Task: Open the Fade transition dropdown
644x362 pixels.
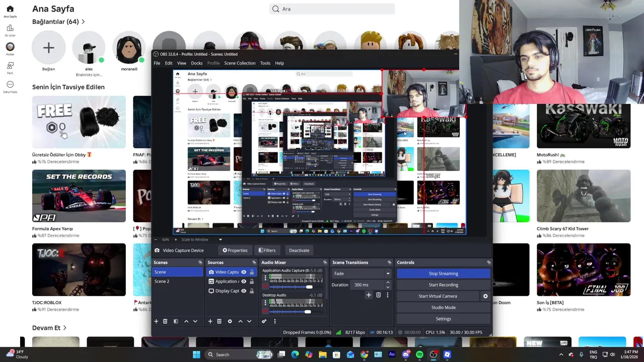Action: pyautogui.click(x=362, y=274)
